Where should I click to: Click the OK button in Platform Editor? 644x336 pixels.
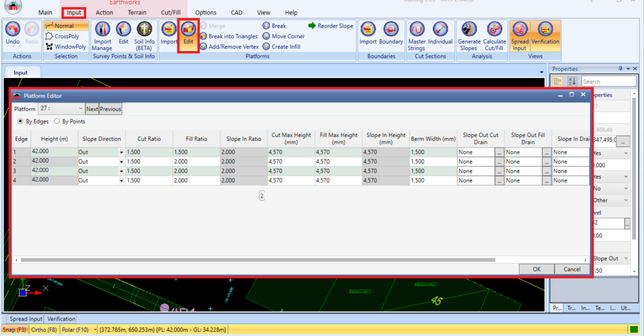click(x=536, y=269)
